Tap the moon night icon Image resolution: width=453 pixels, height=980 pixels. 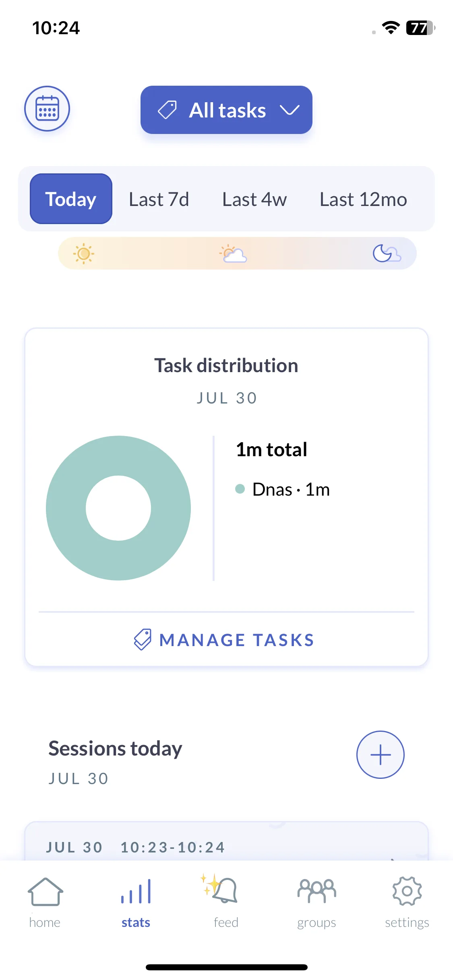387,253
